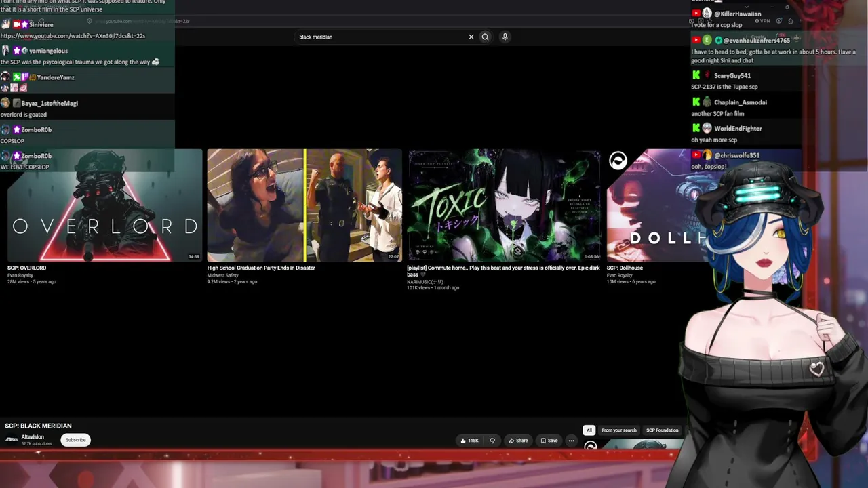Image resolution: width=868 pixels, height=488 pixels.
Task: Click the SCP: OVERLORD video title
Action: (27, 268)
